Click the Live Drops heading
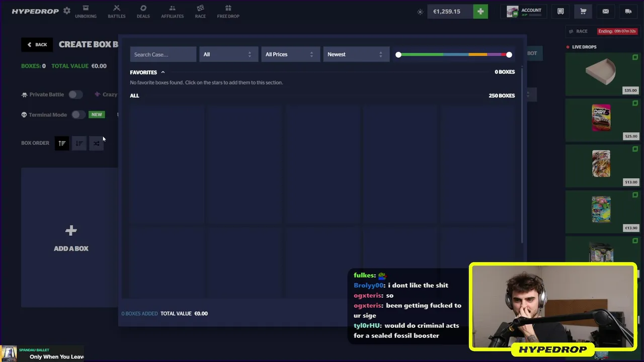The image size is (644, 362). click(x=584, y=47)
